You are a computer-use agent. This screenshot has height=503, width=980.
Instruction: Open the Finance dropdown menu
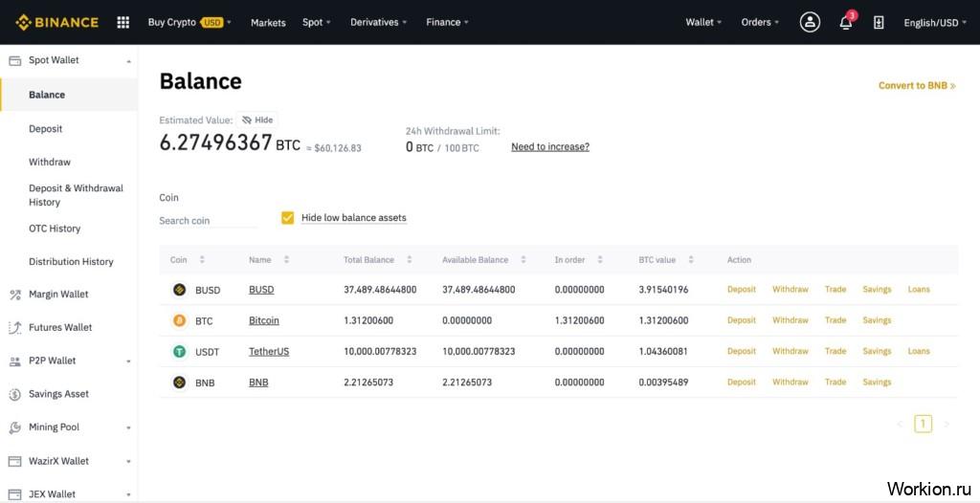pos(447,23)
